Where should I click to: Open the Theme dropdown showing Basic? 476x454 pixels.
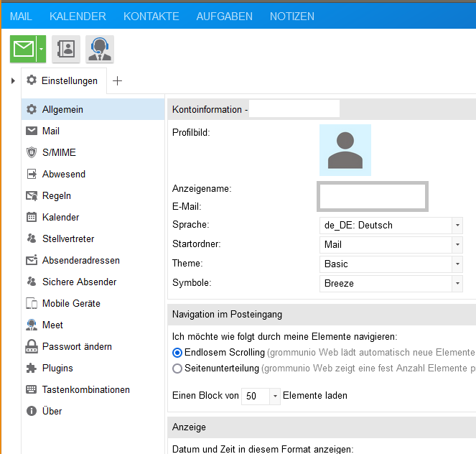pos(457,264)
